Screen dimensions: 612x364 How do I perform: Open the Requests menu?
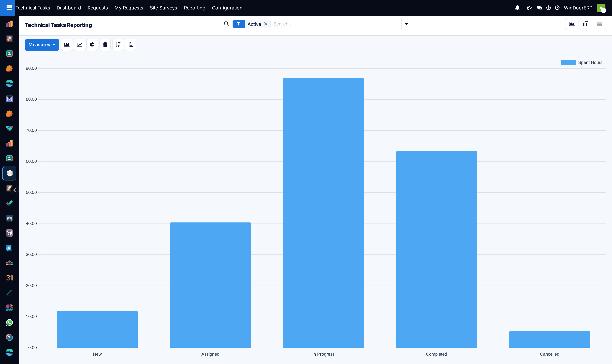click(x=98, y=8)
